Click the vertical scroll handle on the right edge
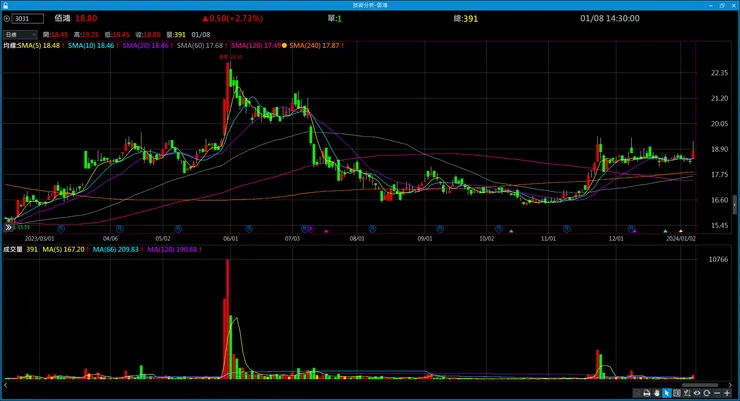This screenshot has width=740, height=401. pos(734,204)
